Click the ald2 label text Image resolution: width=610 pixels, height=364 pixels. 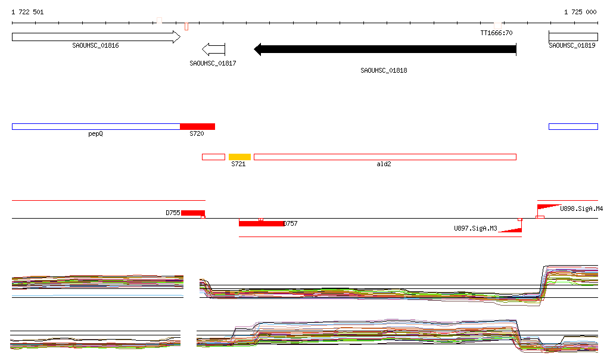384,164
